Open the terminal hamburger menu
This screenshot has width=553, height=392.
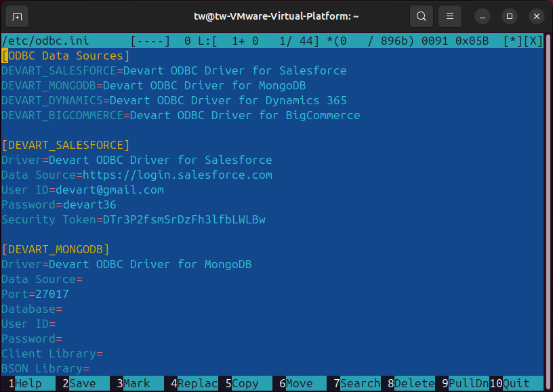pos(449,16)
